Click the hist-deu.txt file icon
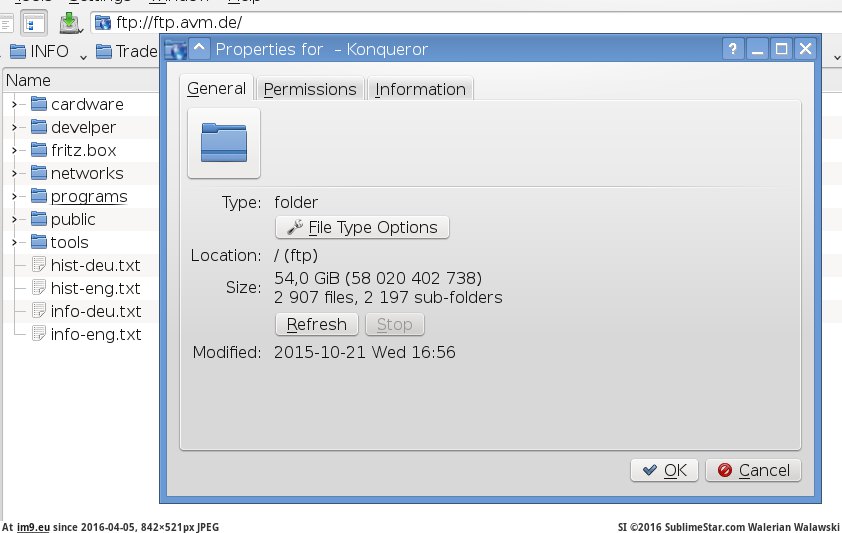842x533 pixels. pyautogui.click(x=39, y=265)
